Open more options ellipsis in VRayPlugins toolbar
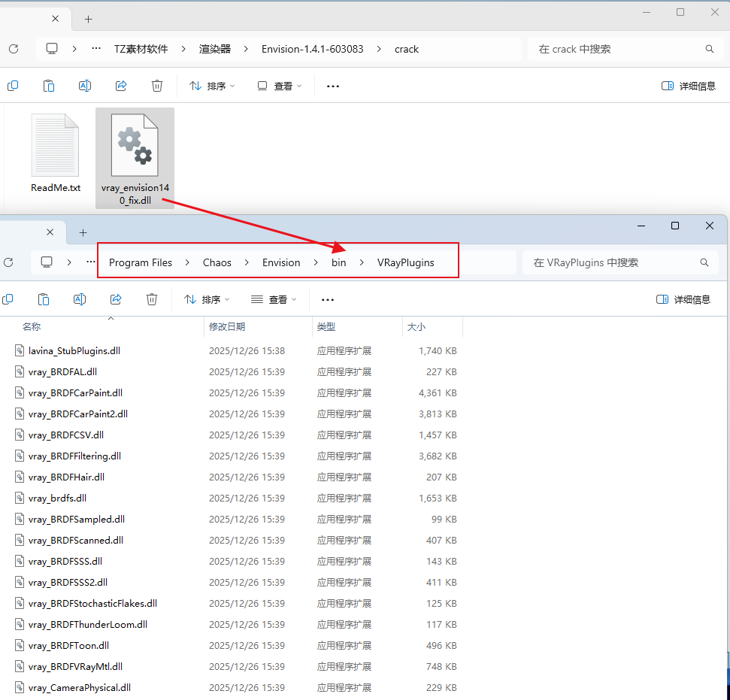730x700 pixels. click(327, 299)
